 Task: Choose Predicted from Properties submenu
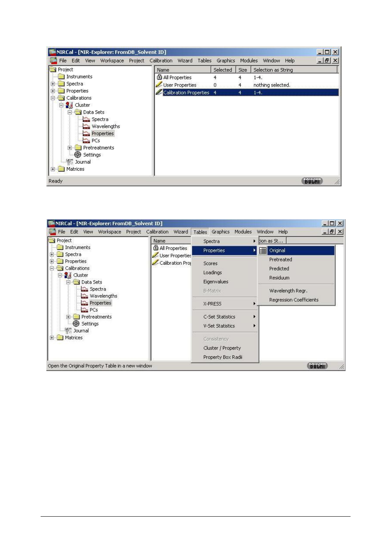(279, 269)
